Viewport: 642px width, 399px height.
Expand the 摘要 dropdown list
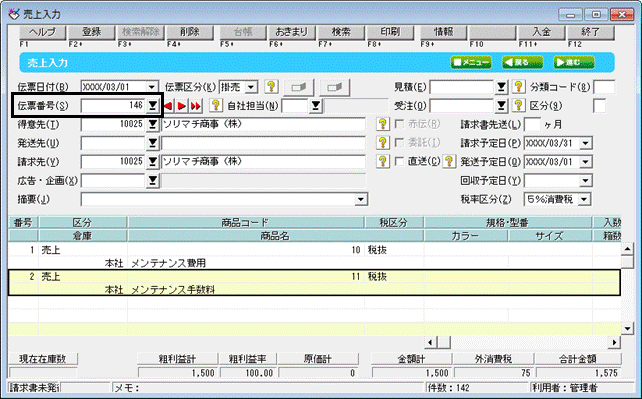pyautogui.click(x=361, y=200)
